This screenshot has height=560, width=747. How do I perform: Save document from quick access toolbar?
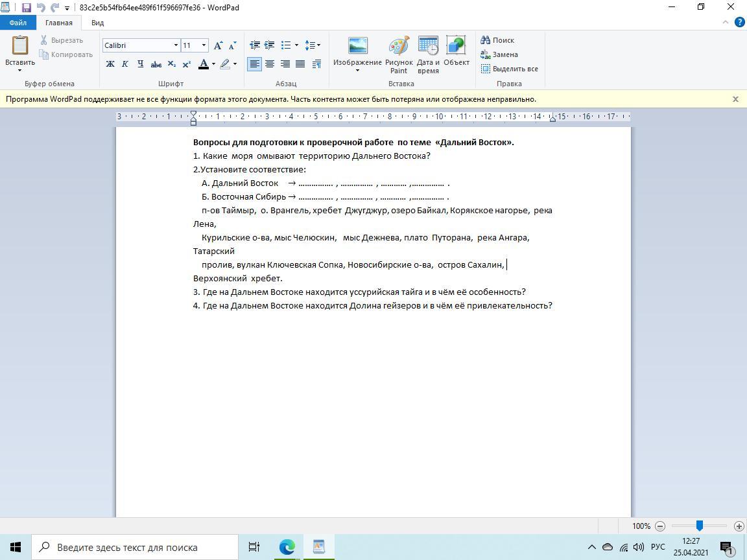pos(26,8)
